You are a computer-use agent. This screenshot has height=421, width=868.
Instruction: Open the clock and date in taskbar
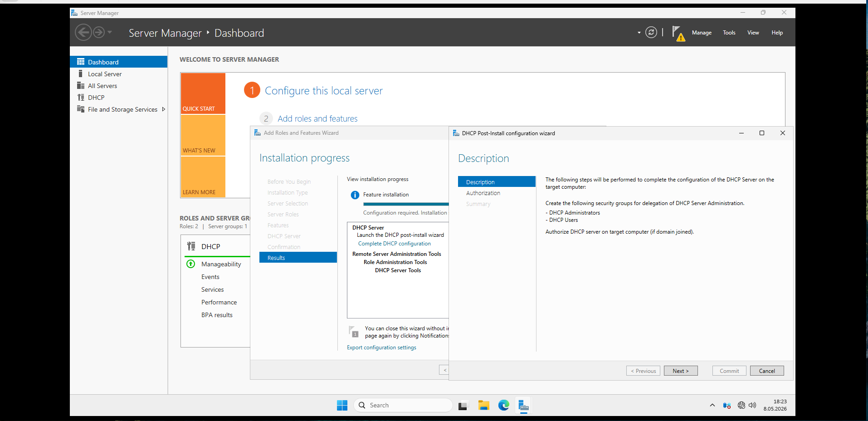tap(775, 405)
